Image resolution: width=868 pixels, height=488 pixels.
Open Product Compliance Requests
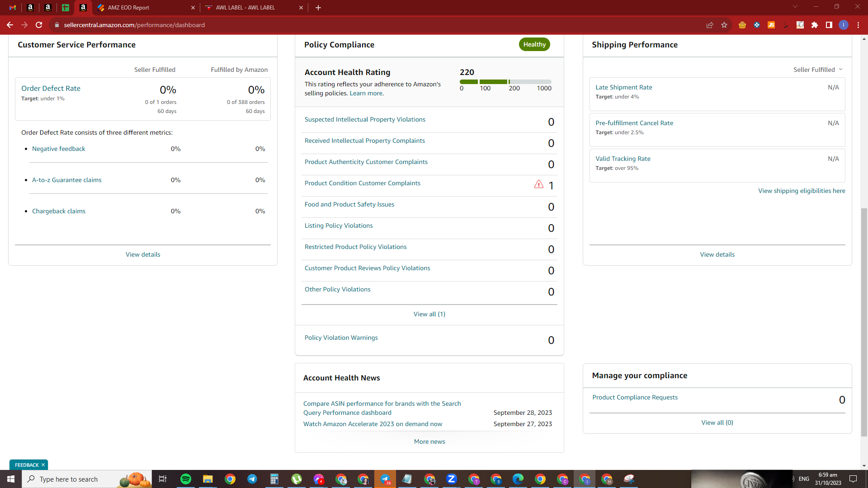click(635, 397)
